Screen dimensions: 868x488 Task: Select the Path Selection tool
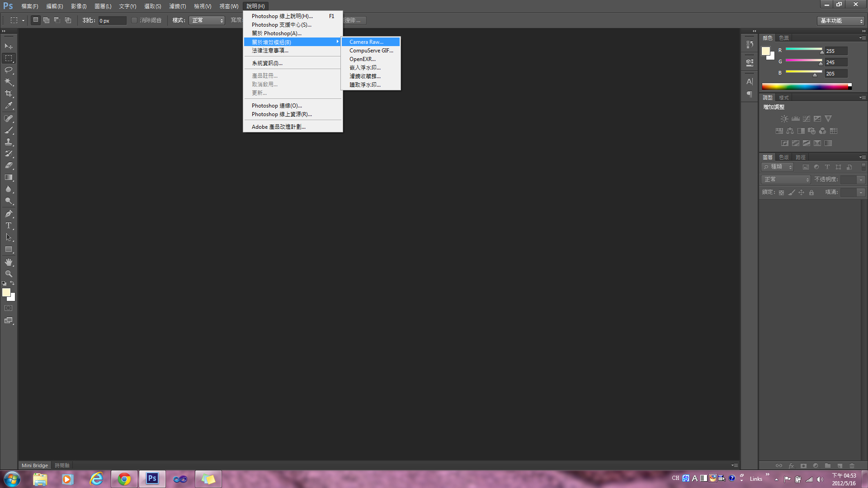click(9, 237)
